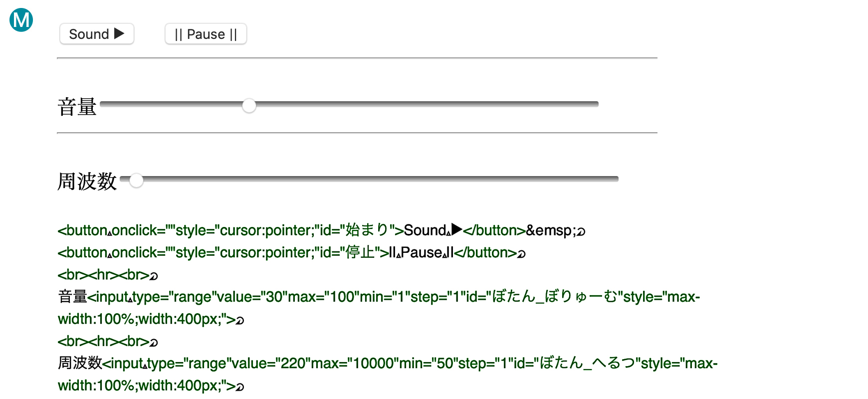The height and width of the screenshot is (399, 868).
Task: Click the first <br><hr><br> code line
Action: tap(108, 275)
